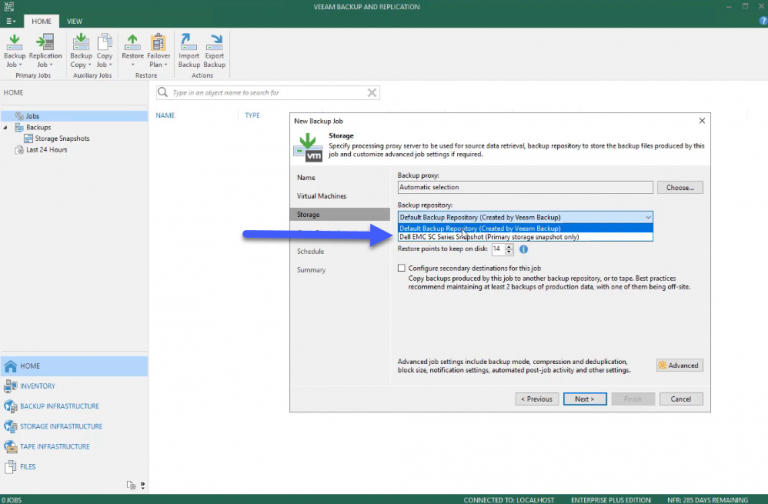Choose Dell EMC SC Series Snapshot option
The image size is (768, 504).
point(525,237)
